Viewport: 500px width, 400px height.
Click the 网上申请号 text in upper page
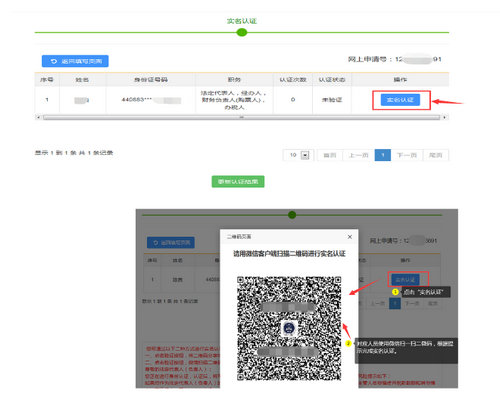coord(395,59)
